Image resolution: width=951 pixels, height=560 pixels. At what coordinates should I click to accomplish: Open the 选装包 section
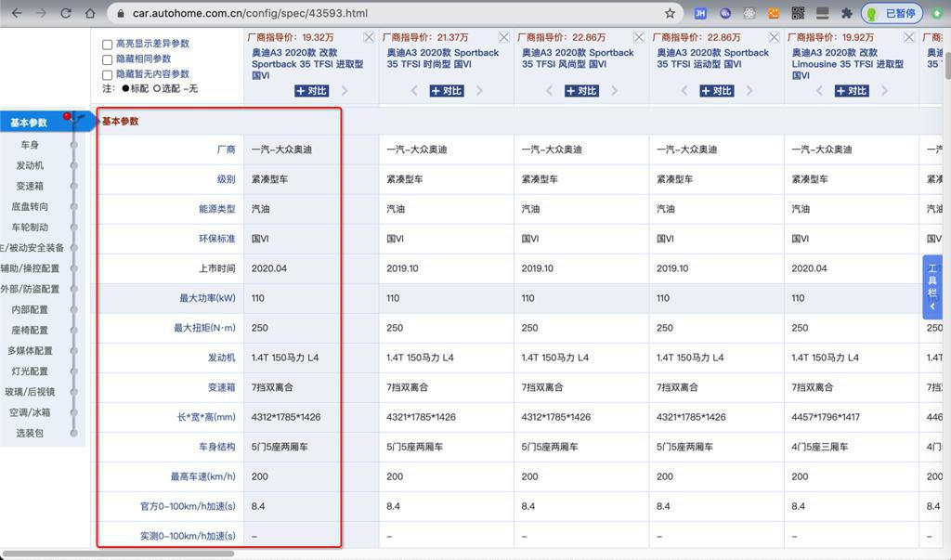point(30,433)
